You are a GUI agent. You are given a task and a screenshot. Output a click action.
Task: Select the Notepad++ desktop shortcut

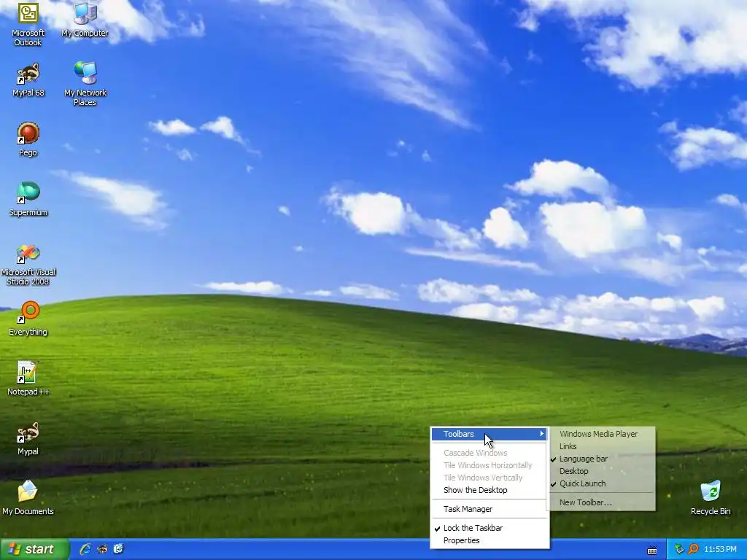[x=28, y=379]
